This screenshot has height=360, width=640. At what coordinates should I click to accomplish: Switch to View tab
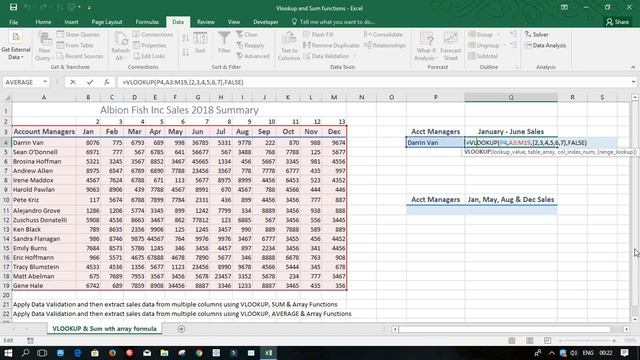click(x=233, y=22)
